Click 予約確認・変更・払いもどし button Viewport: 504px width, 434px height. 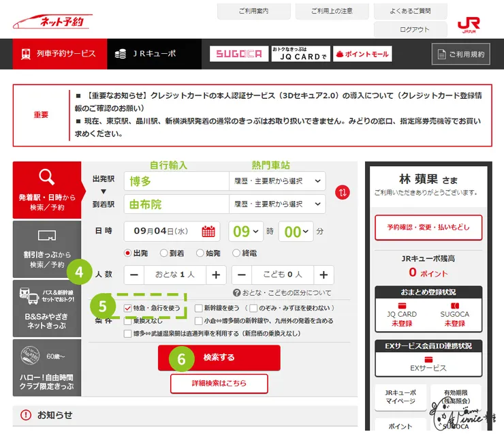pyautogui.click(x=428, y=228)
